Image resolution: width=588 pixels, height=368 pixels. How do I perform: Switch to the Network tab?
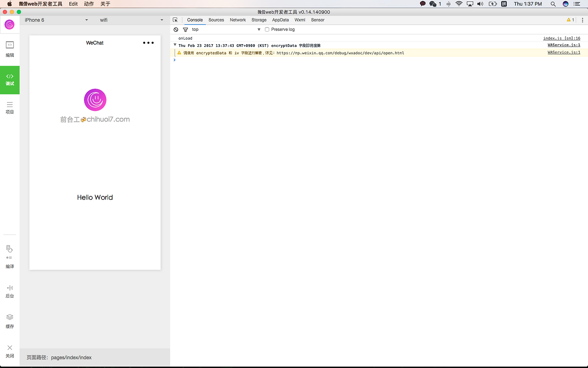[x=237, y=20]
